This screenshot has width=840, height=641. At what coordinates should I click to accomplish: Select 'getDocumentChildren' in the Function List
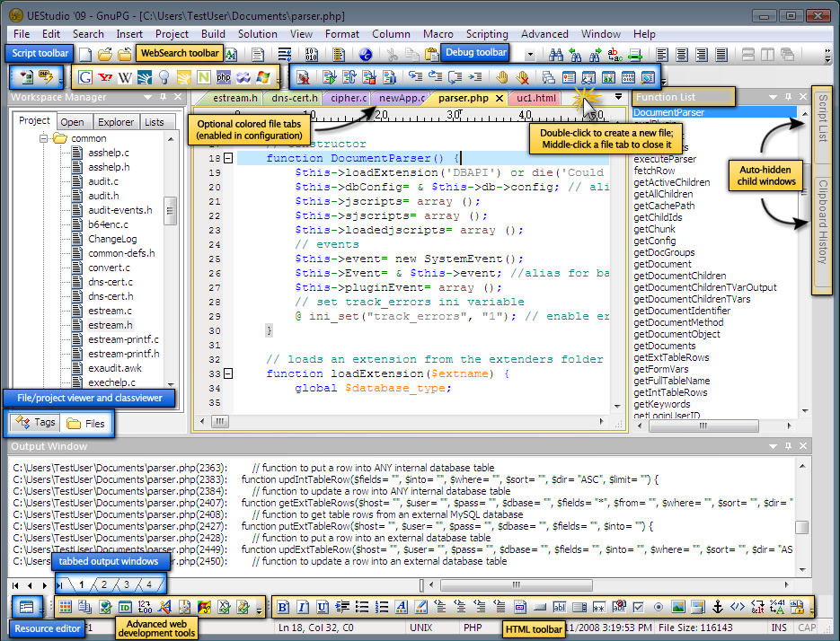pyautogui.click(x=680, y=276)
